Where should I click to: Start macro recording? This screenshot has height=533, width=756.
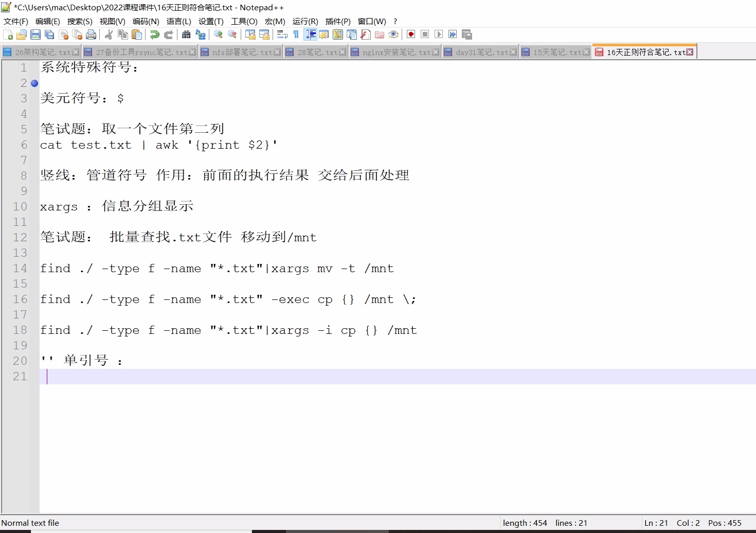(x=410, y=34)
